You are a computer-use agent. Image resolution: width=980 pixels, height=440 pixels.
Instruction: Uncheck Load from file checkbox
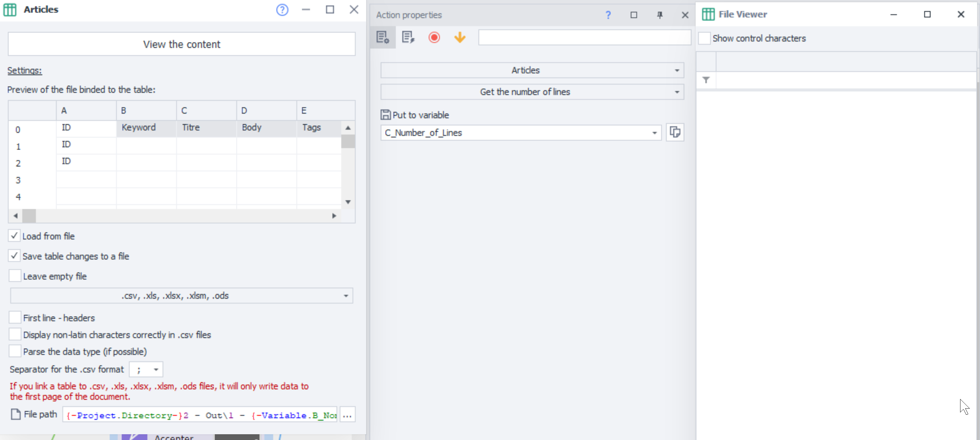coord(14,236)
